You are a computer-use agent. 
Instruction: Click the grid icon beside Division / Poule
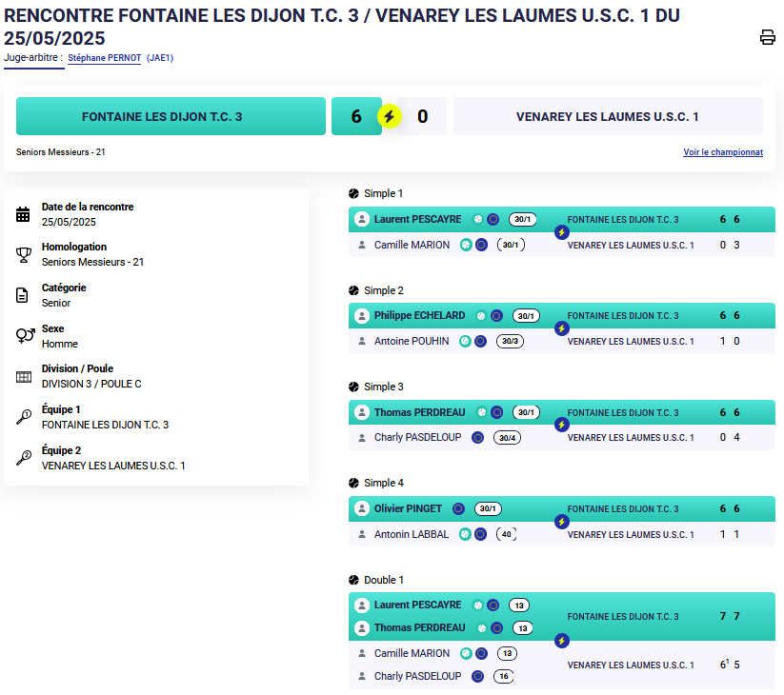point(24,377)
